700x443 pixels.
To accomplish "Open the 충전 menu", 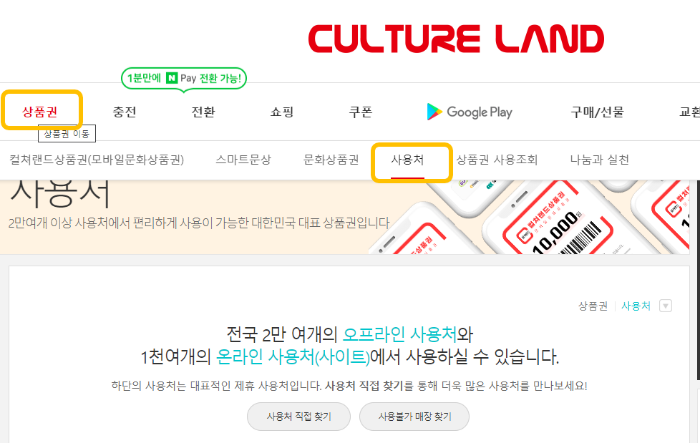I will tap(124, 112).
